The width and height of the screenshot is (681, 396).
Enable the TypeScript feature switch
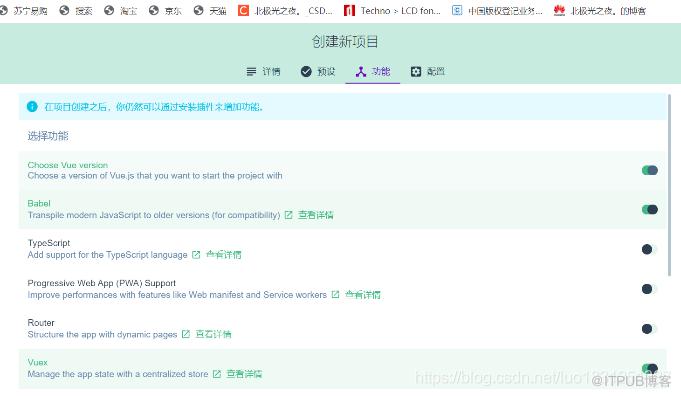click(650, 249)
